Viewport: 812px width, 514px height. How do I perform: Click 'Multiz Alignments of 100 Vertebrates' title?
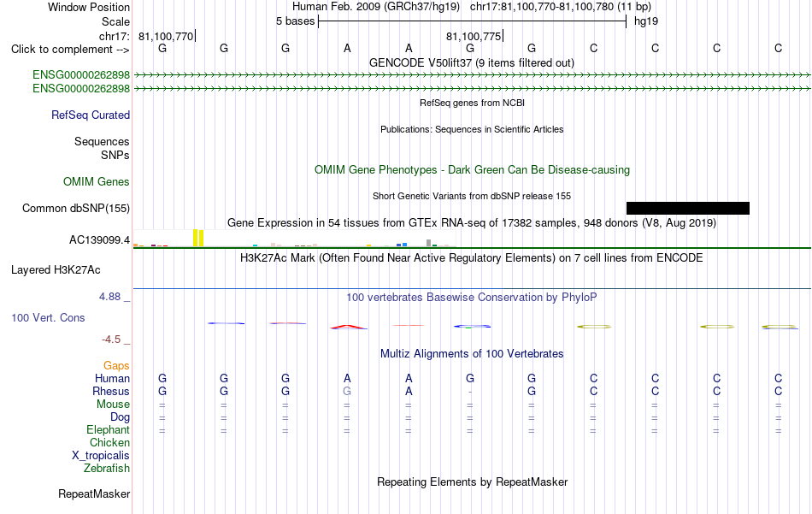tap(472, 354)
